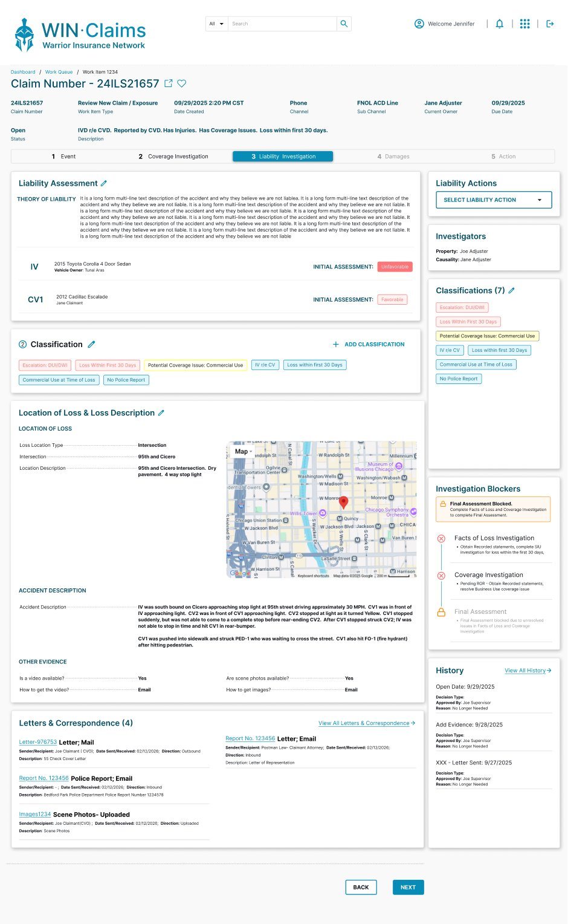The height and width of the screenshot is (924, 568).
Task: Click the Final Assessment lock icon
Action: pyautogui.click(x=441, y=612)
